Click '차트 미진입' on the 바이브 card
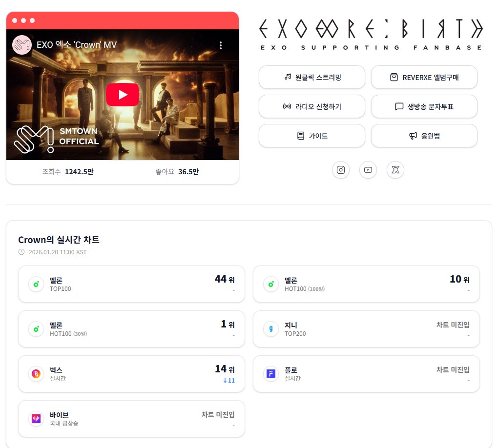This screenshot has width=498, height=448. tap(218, 414)
